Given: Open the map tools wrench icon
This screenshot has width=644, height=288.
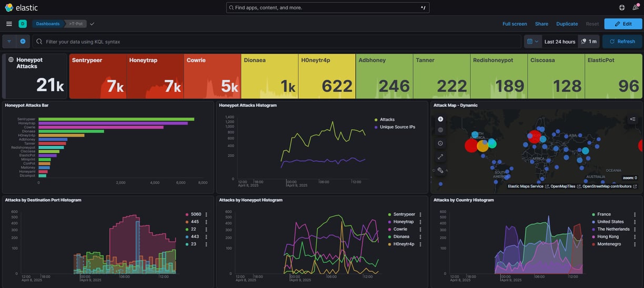Looking at the screenshot, I should tap(440, 170).
